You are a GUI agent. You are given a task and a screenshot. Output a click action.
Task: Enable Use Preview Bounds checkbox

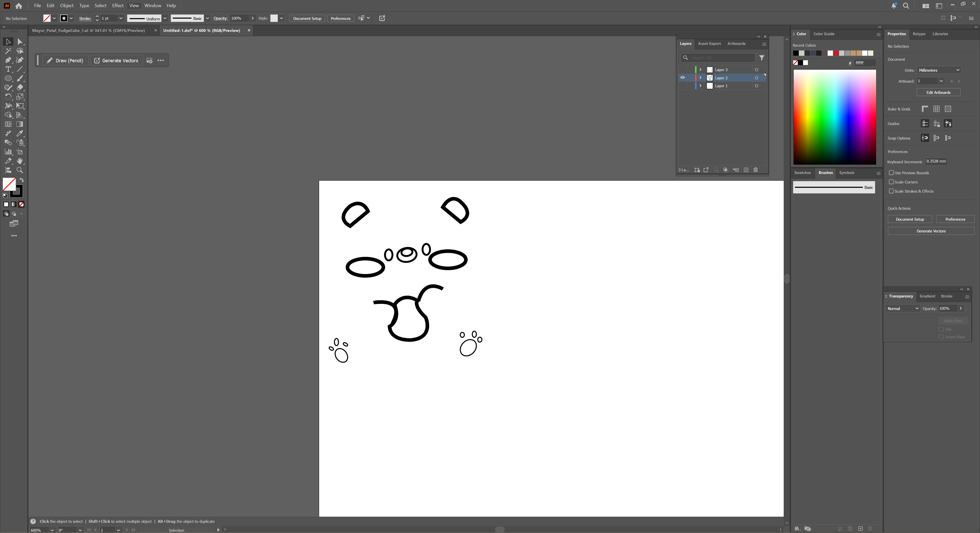(891, 172)
